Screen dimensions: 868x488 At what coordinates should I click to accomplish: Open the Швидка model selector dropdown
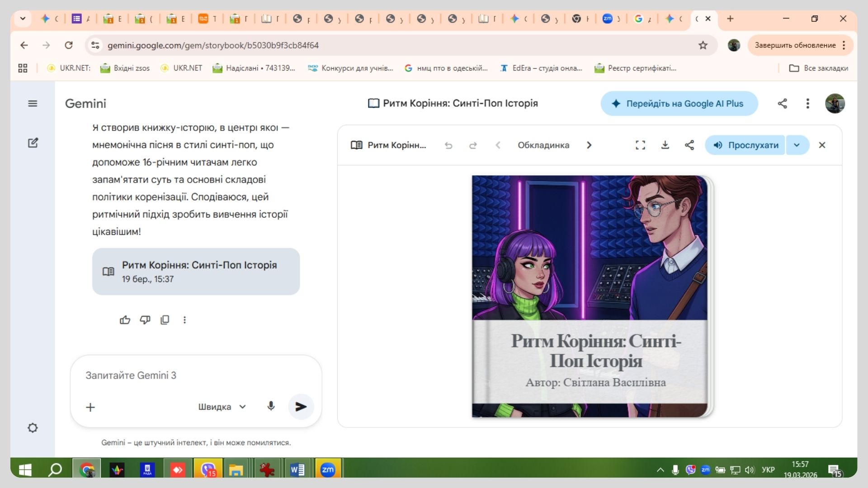coord(222,407)
